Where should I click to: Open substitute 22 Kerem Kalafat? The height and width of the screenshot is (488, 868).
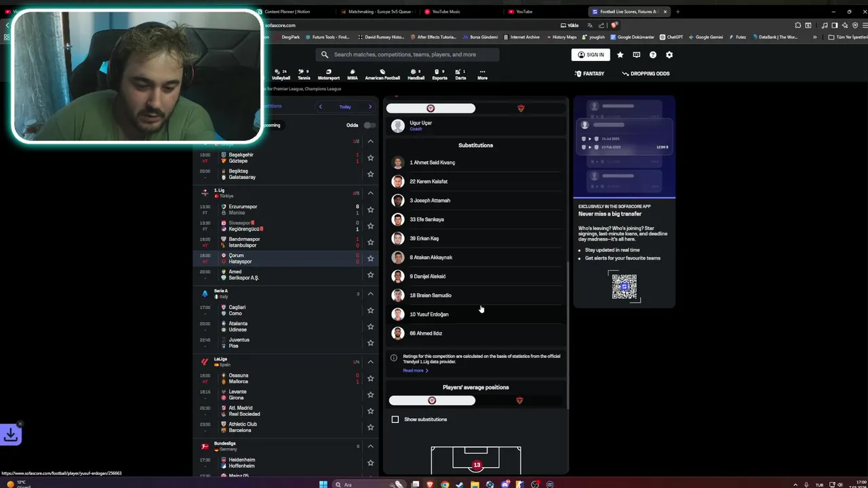click(x=475, y=182)
